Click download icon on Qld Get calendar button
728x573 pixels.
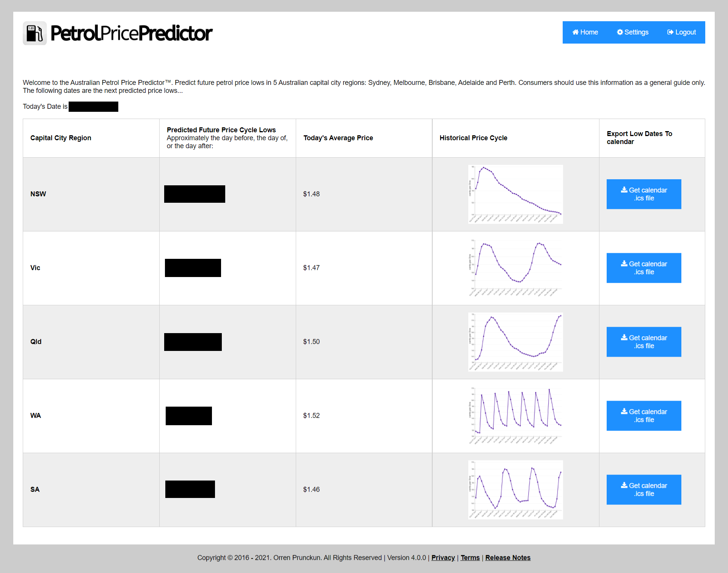click(624, 337)
